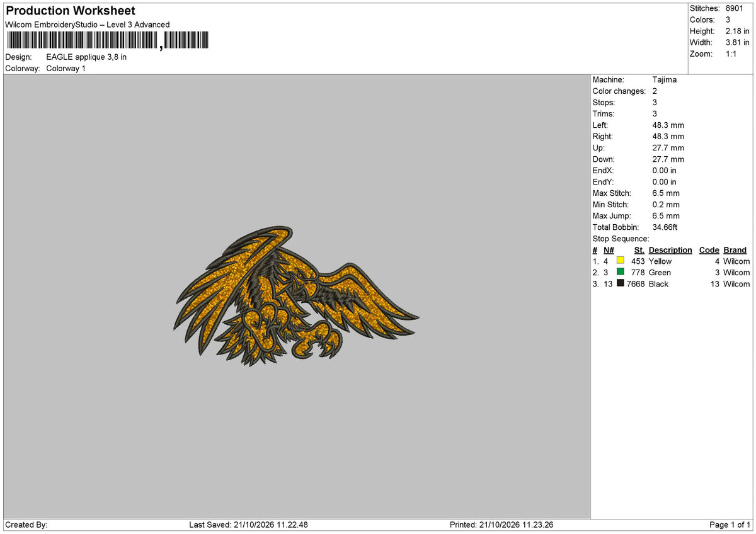756x534 pixels.
Task: Click the eagle embroidery design preview
Action: pyautogui.click(x=296, y=297)
